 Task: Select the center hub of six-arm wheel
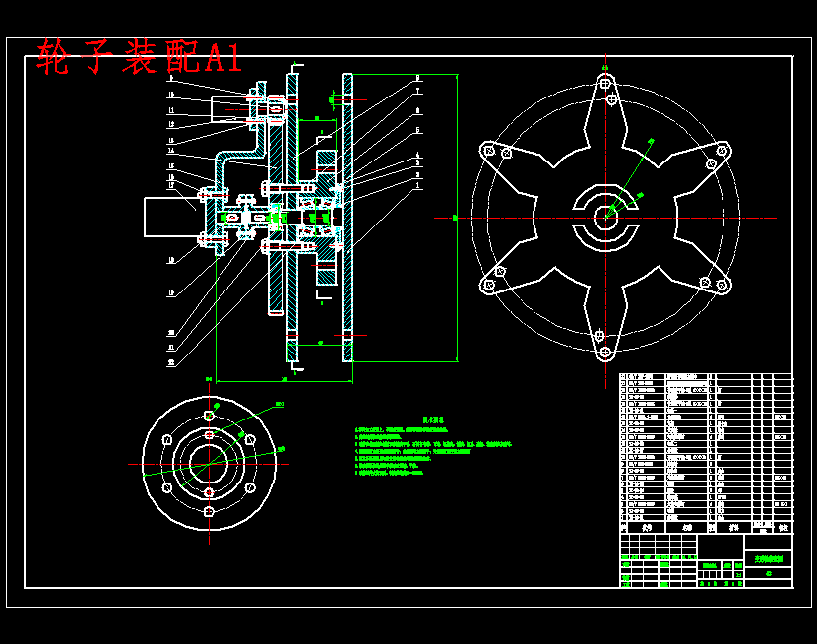click(x=605, y=218)
